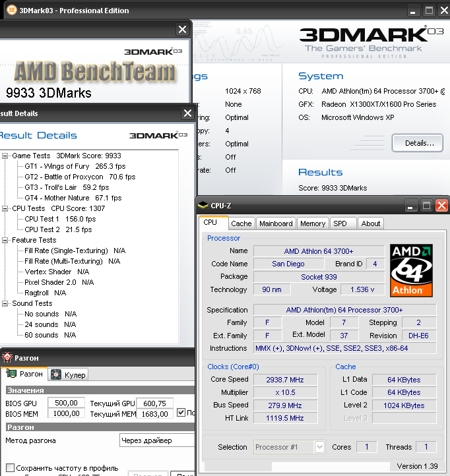Minimize the CPU-Z window
Viewport: 450px width, 476px height.
(410, 206)
